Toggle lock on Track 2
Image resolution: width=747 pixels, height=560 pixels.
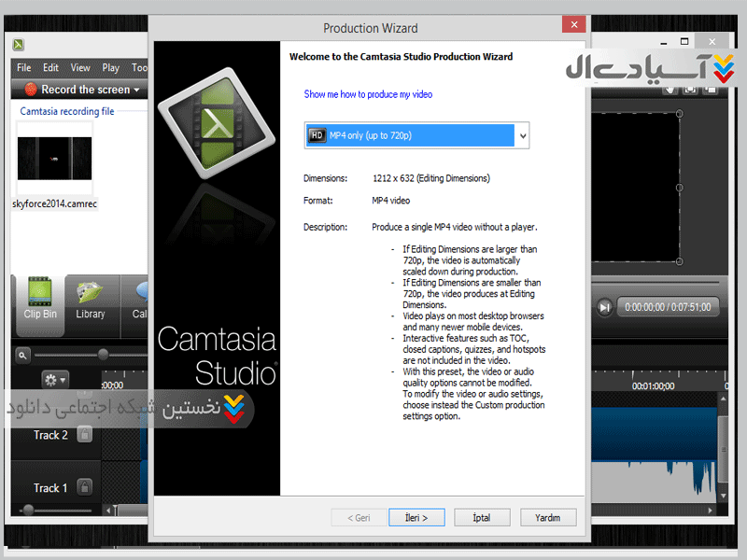tap(84, 435)
